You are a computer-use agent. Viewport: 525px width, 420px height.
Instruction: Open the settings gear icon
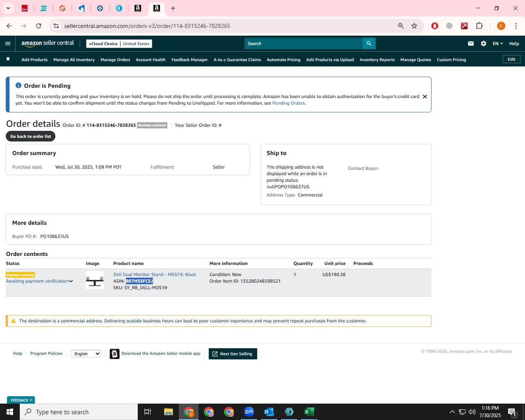pos(484,43)
